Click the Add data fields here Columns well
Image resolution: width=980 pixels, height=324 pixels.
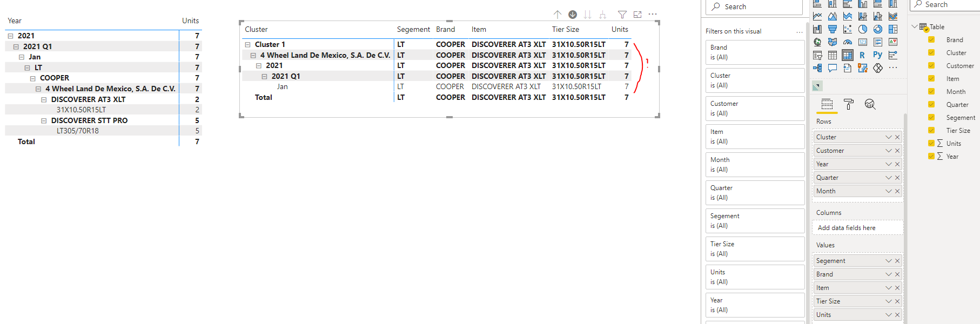click(x=857, y=228)
